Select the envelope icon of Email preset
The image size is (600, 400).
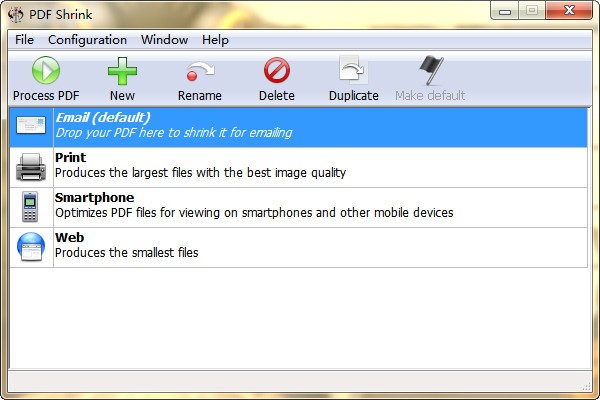[x=31, y=126]
